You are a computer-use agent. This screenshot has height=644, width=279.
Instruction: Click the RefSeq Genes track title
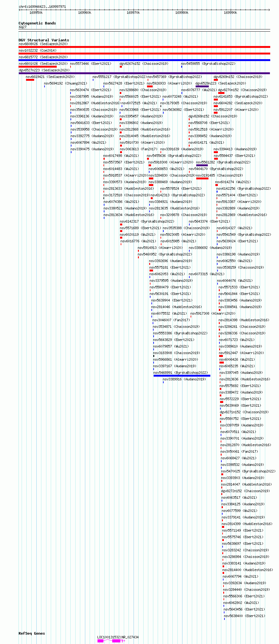[x=32, y=633]
